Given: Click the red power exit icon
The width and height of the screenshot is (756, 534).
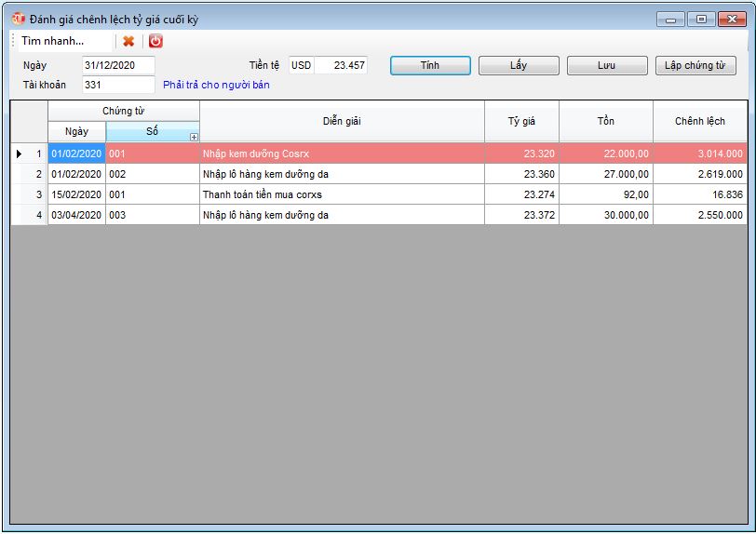Looking at the screenshot, I should (x=155, y=41).
